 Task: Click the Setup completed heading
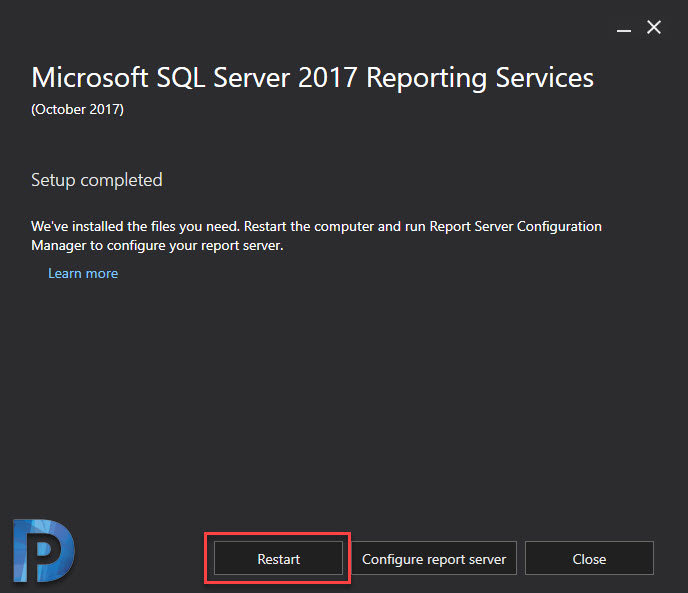pos(97,180)
